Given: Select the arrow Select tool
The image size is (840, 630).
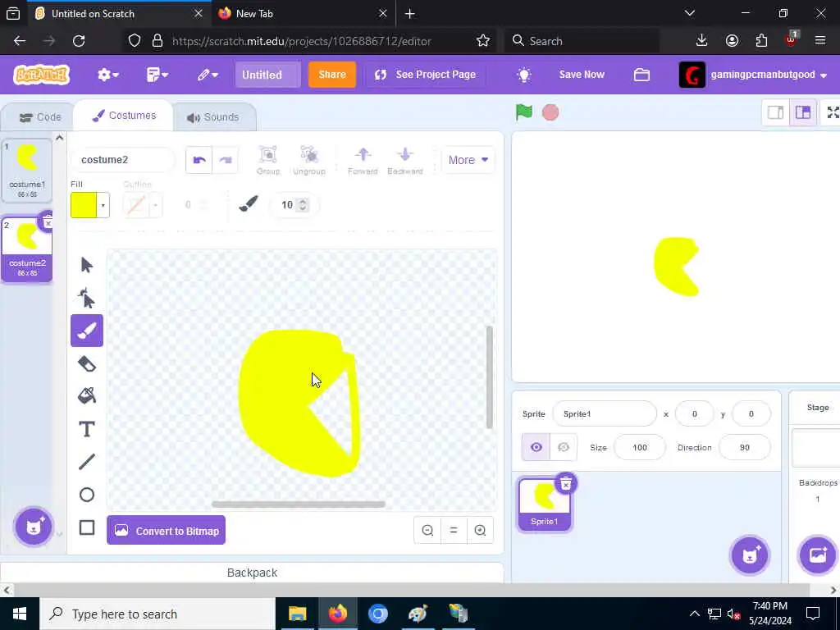Looking at the screenshot, I should click(x=87, y=265).
